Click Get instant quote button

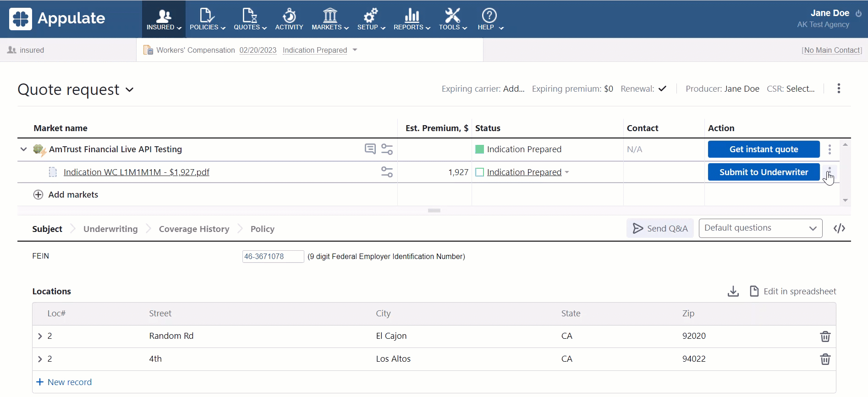(x=764, y=149)
